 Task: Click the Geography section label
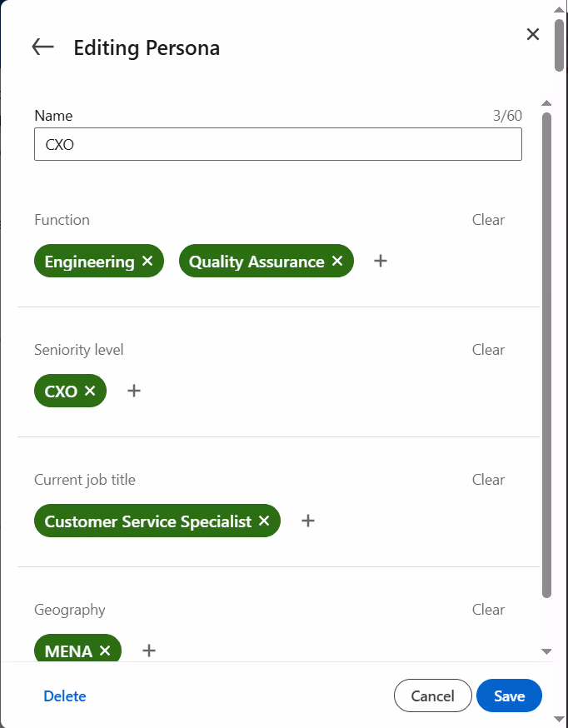[70, 610]
